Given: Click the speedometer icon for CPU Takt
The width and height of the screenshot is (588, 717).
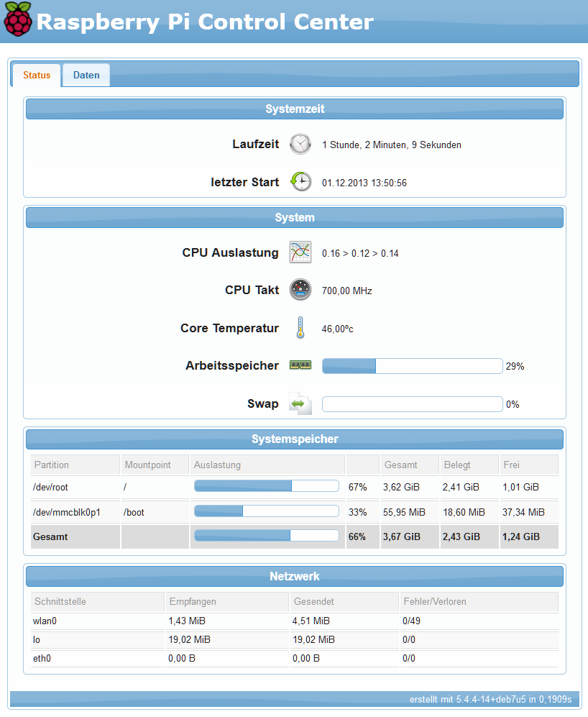Looking at the screenshot, I should coord(300,290).
